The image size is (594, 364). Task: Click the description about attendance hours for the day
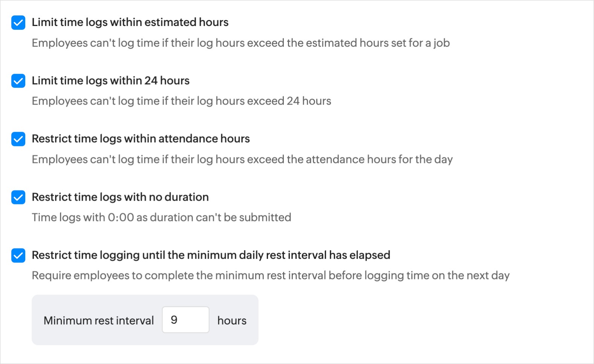pos(242,159)
